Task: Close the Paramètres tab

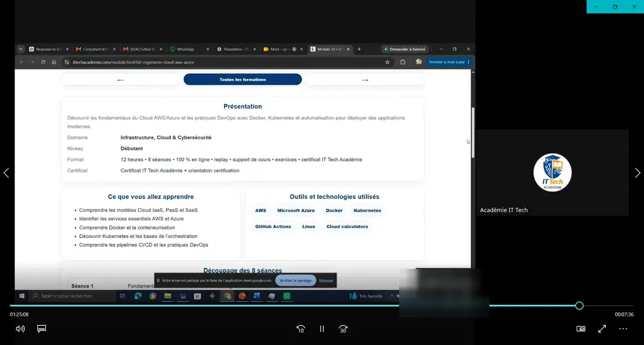Action: [255, 49]
